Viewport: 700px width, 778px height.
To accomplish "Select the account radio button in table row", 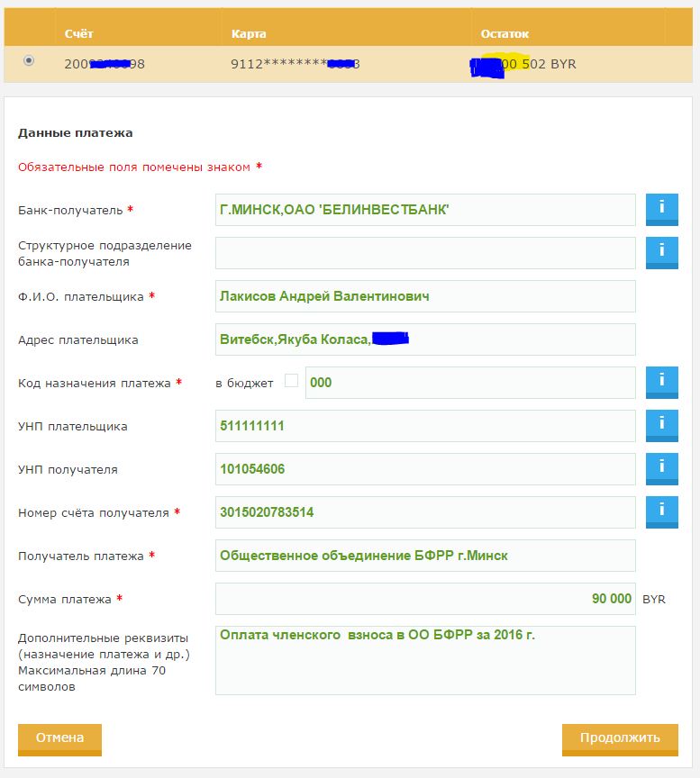I will point(29,60).
